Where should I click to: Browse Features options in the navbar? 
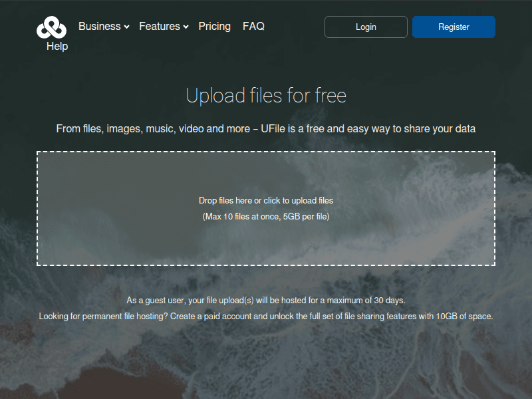(x=160, y=26)
